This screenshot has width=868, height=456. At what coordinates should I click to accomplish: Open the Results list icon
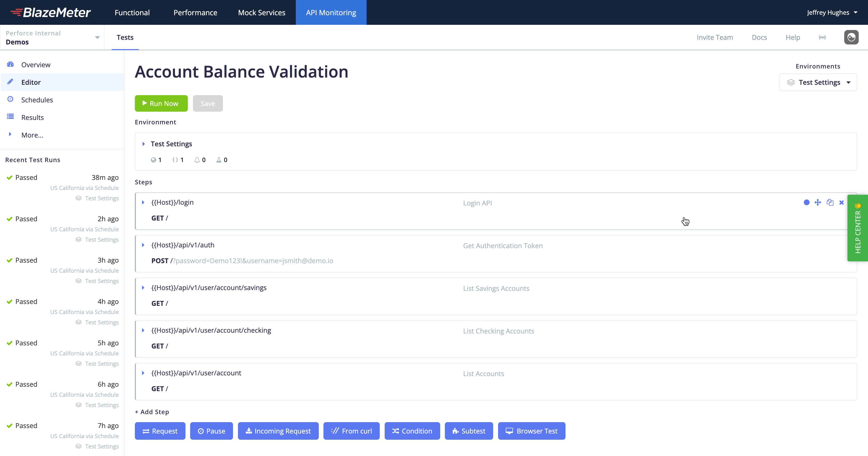(10, 117)
